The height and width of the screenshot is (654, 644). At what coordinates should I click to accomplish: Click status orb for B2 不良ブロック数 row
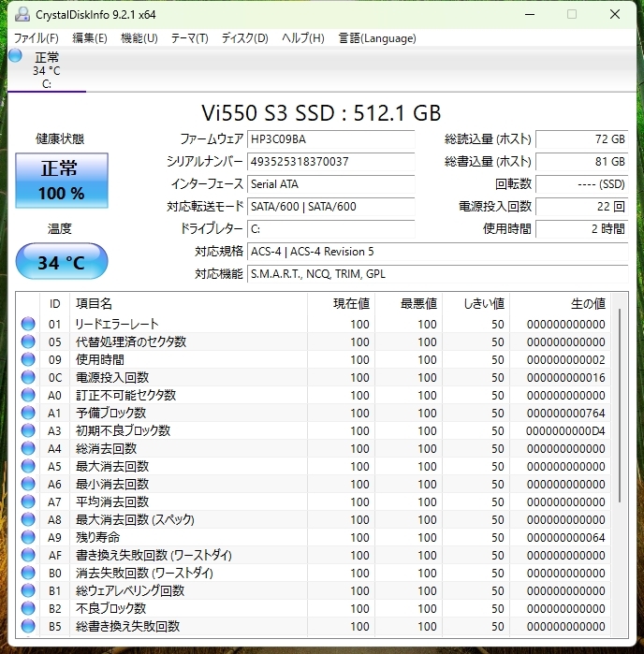tap(28, 608)
